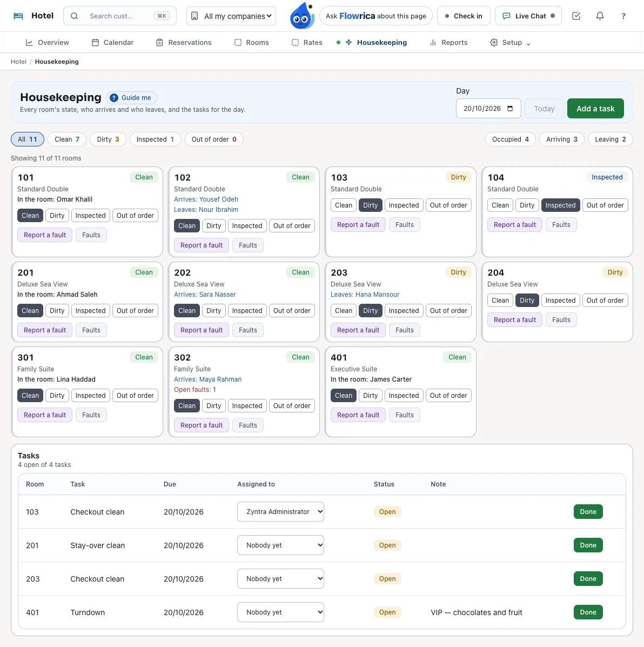
Task: Click the Hotel breadcrumb link
Action: [x=18, y=62]
